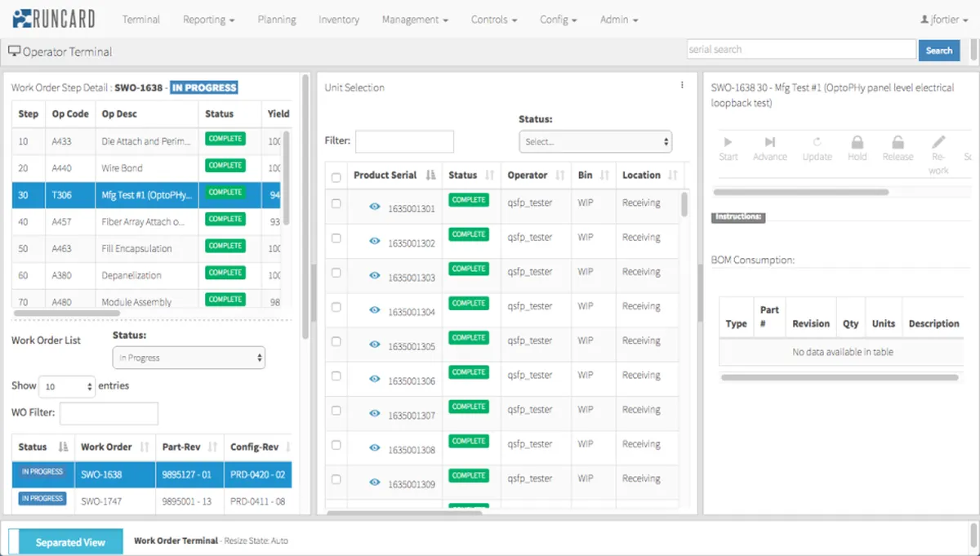
Task: Click the step table horizontal scrollbar
Action: click(67, 313)
